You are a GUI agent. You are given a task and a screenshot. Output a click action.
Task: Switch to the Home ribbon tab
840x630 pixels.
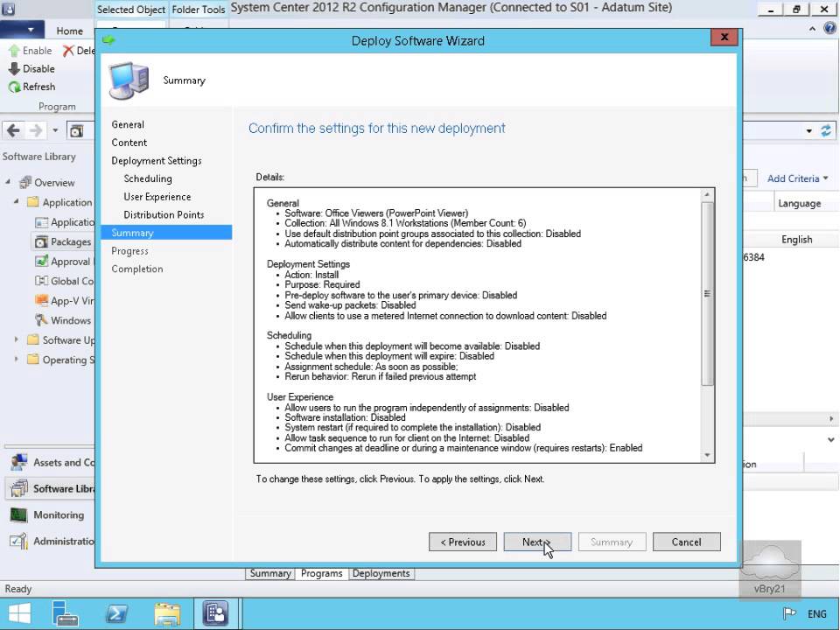click(70, 31)
